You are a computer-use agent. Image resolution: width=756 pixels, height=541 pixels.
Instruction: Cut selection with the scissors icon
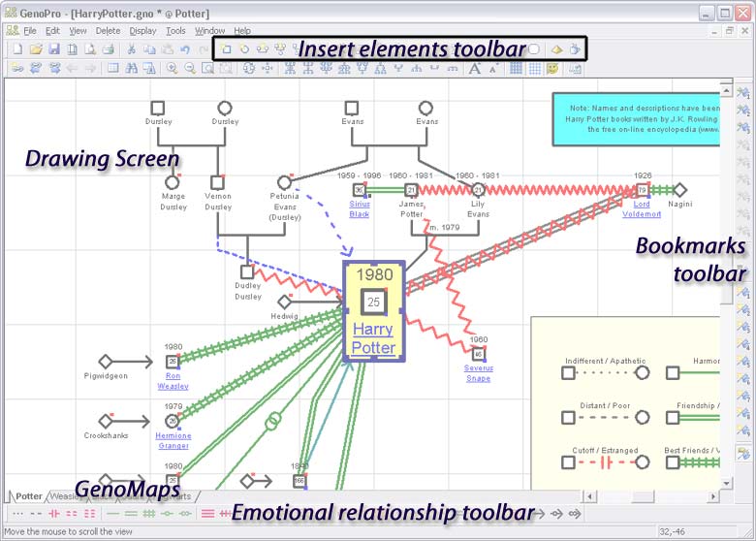(131, 49)
